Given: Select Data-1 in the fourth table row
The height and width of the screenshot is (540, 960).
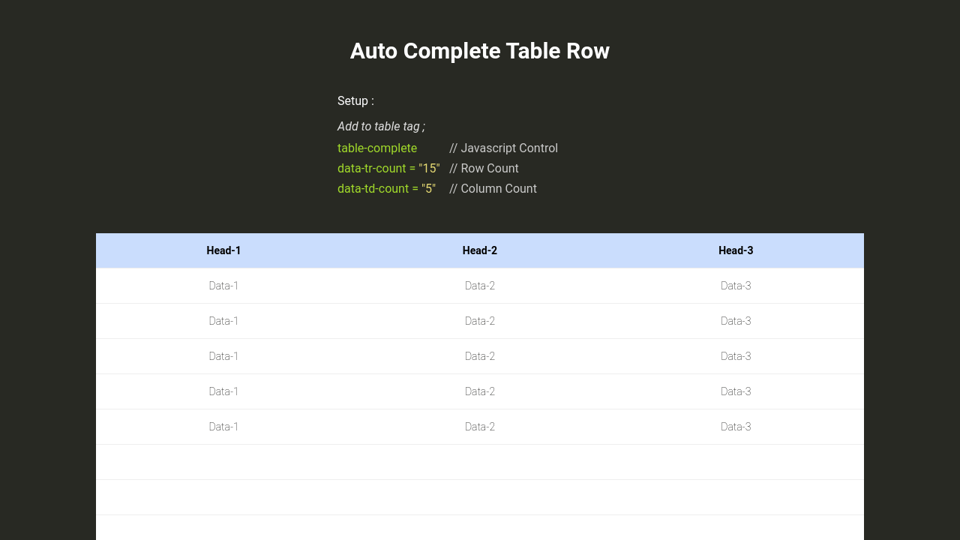Looking at the screenshot, I should point(223,391).
